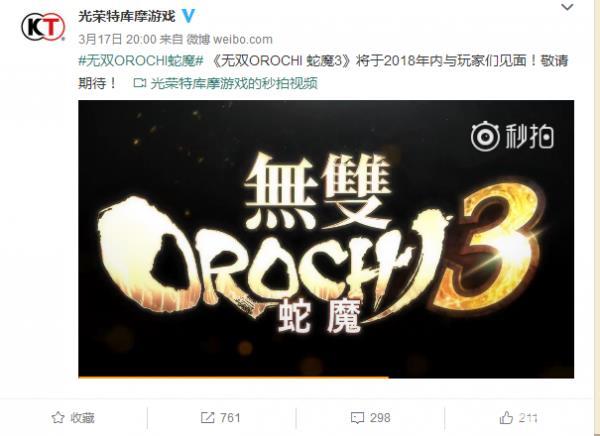Open the #无双OROCHI蛇魔# hashtag topic
The width and height of the screenshot is (600, 436).
coord(141,60)
